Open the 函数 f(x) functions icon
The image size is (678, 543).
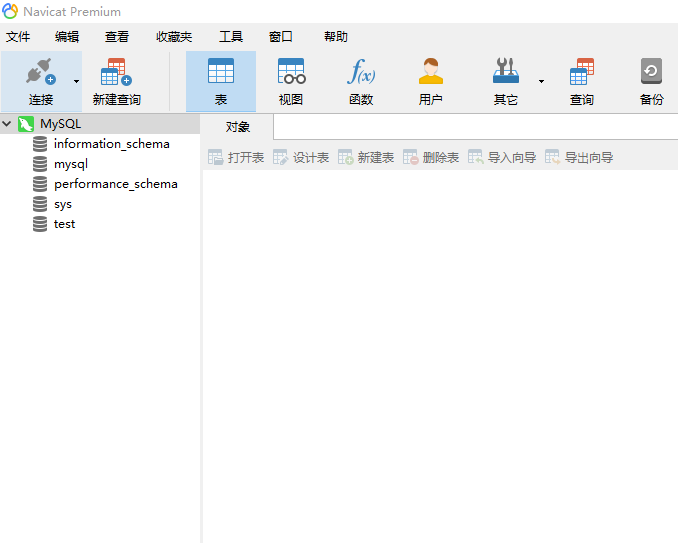(x=361, y=71)
